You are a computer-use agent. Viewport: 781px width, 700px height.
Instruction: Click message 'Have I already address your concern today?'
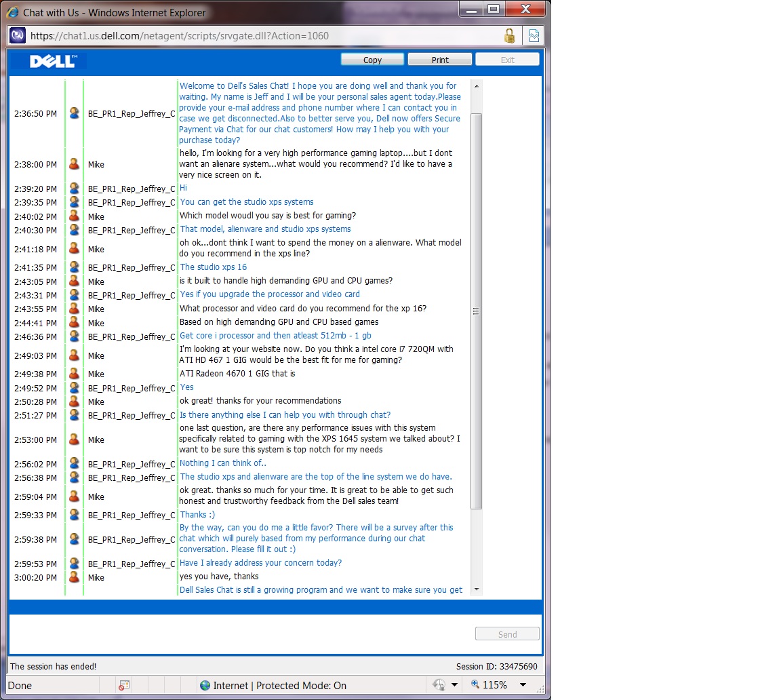coord(260,563)
